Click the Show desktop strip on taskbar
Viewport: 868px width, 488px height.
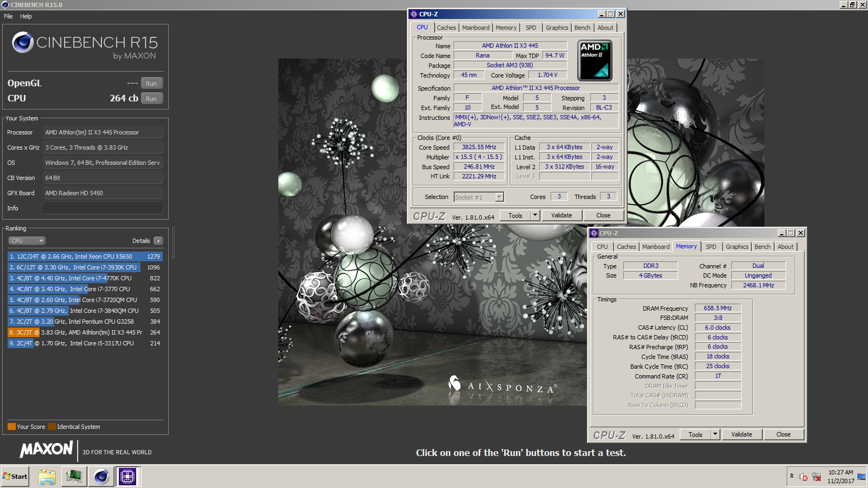[861, 477]
